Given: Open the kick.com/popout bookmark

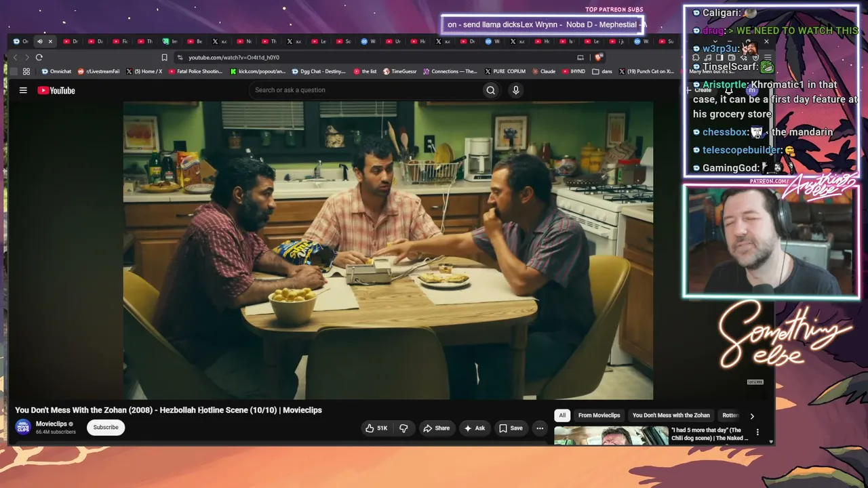Looking at the screenshot, I should point(258,71).
